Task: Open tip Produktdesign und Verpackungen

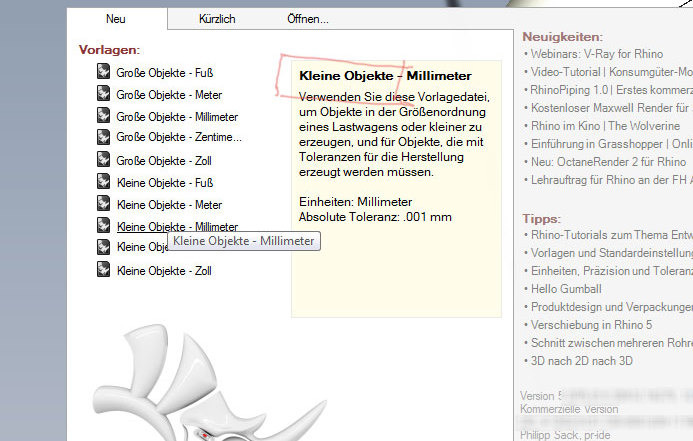Action: pyautogui.click(x=611, y=307)
